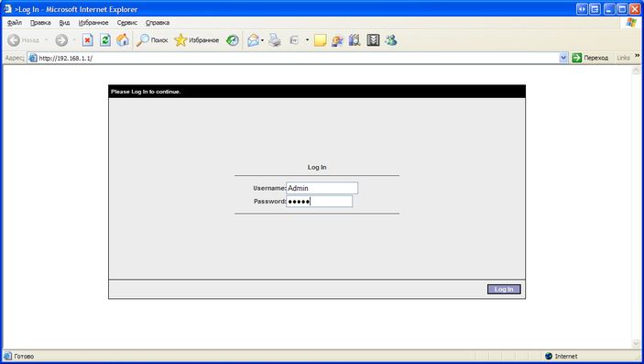Click the "Internet" status bar zone text
Viewport: 644px width, 364px height.
pos(566,356)
